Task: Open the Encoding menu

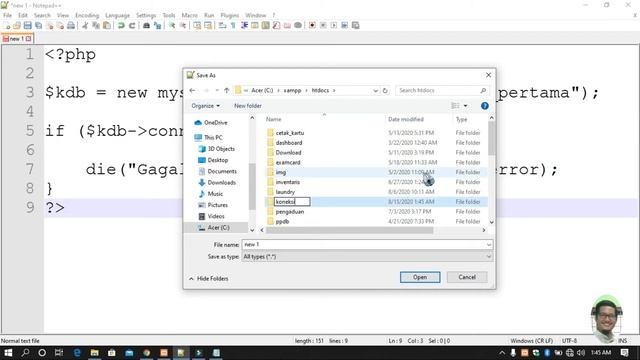Action: 87,15
